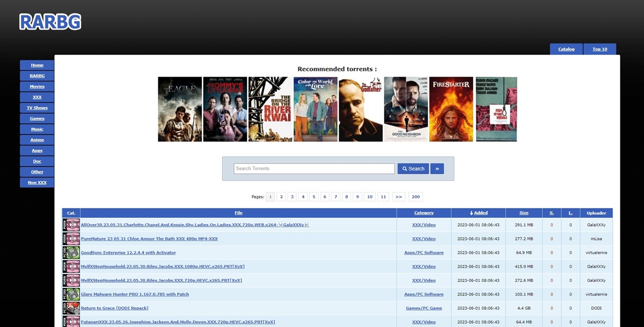644x327 pixels.
Task: Click the uploader name virtualernie in the GoodSync row
Action: point(596,252)
